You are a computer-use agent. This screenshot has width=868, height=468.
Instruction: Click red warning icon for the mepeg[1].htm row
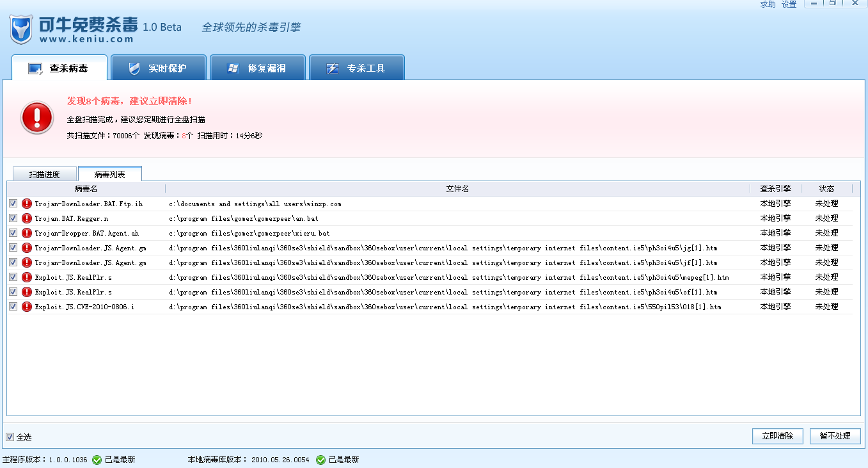(26, 277)
